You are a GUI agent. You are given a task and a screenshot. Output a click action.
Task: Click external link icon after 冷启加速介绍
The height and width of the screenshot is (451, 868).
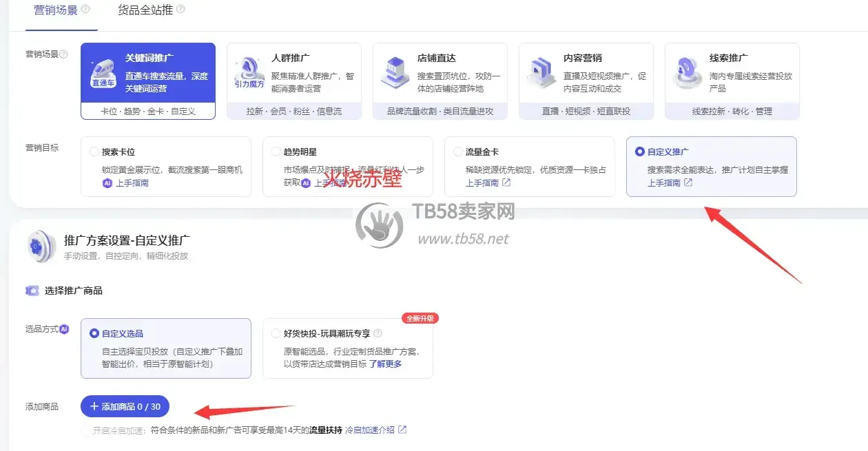[x=402, y=430]
